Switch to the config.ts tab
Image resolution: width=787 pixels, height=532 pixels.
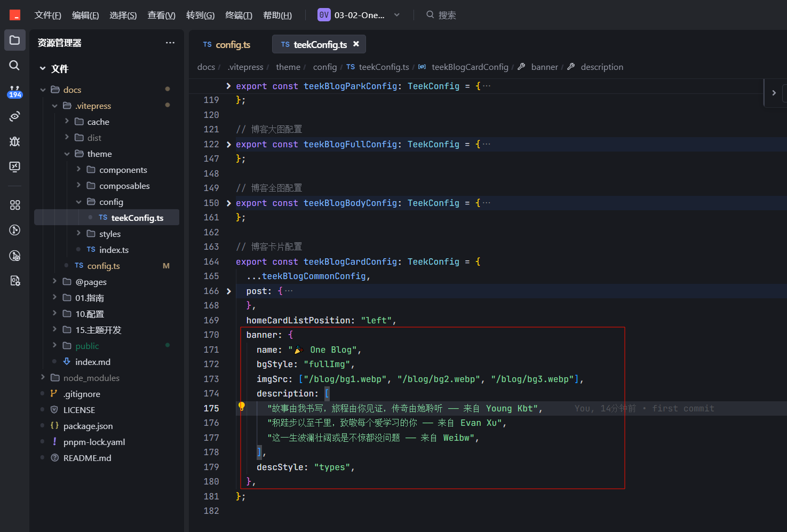pos(227,45)
